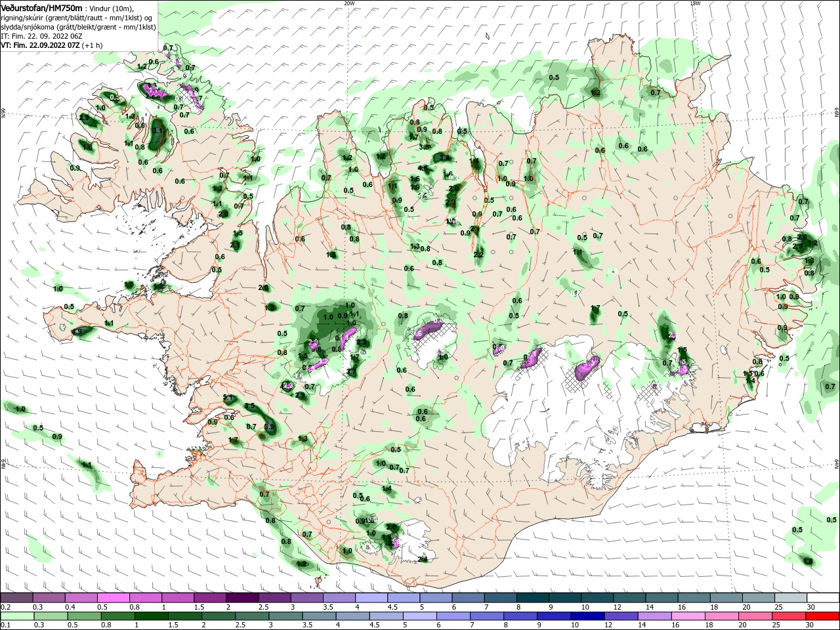Select the pale green rain swatch at 0.1
Viewport: 840px width, 630px height.
pyautogui.click(x=16, y=616)
